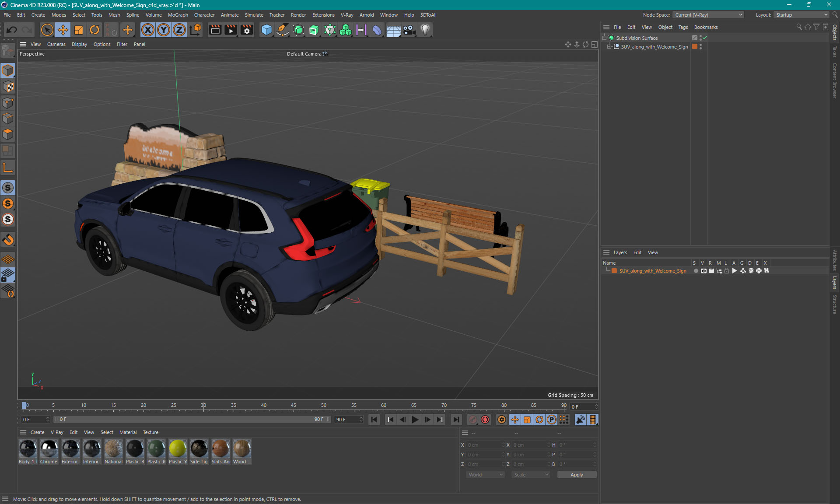Click Render View clapperboard icon

[x=215, y=30]
